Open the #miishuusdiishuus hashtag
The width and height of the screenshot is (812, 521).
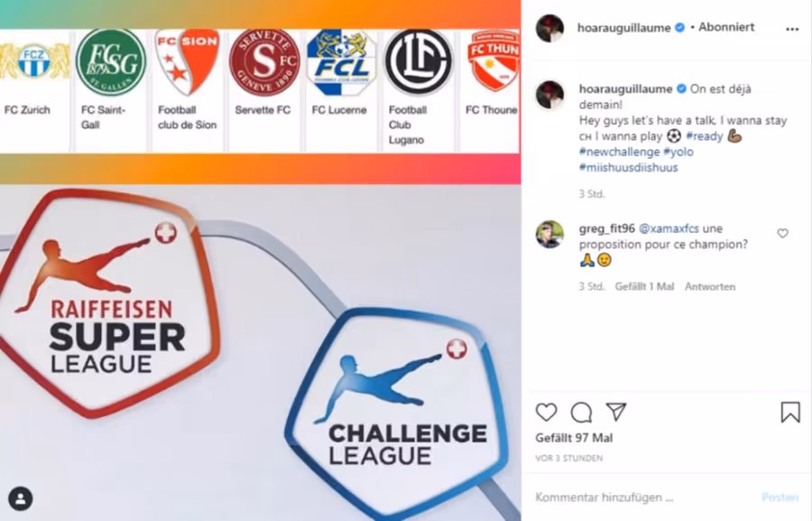tap(628, 167)
